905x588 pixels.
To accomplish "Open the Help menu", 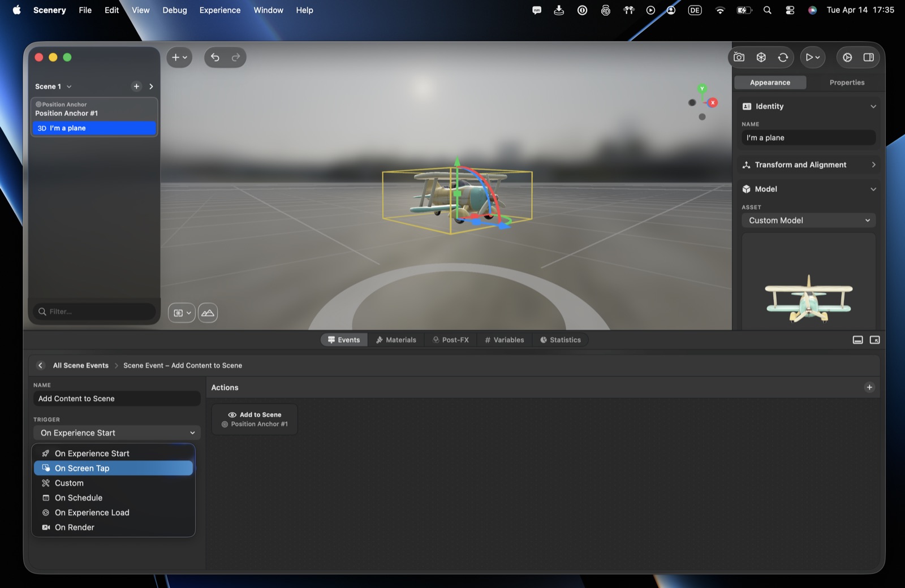I will (304, 10).
